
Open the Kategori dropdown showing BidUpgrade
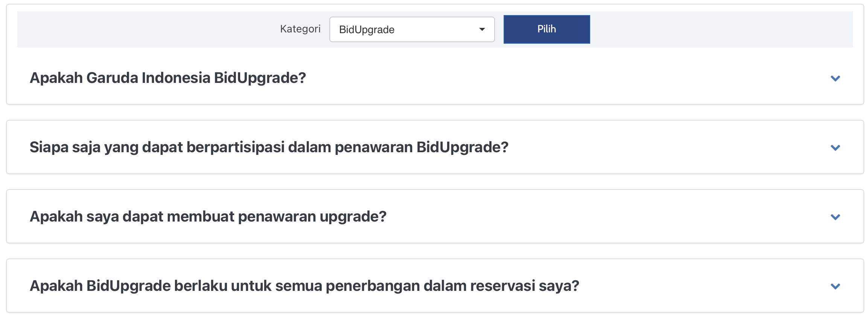pos(412,29)
